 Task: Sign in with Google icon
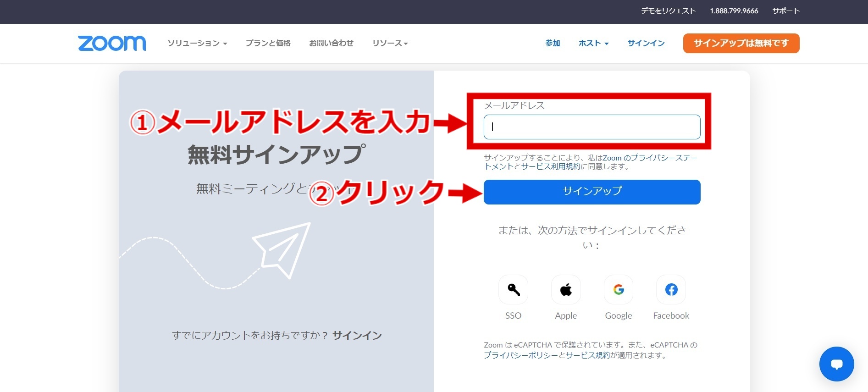coord(619,290)
